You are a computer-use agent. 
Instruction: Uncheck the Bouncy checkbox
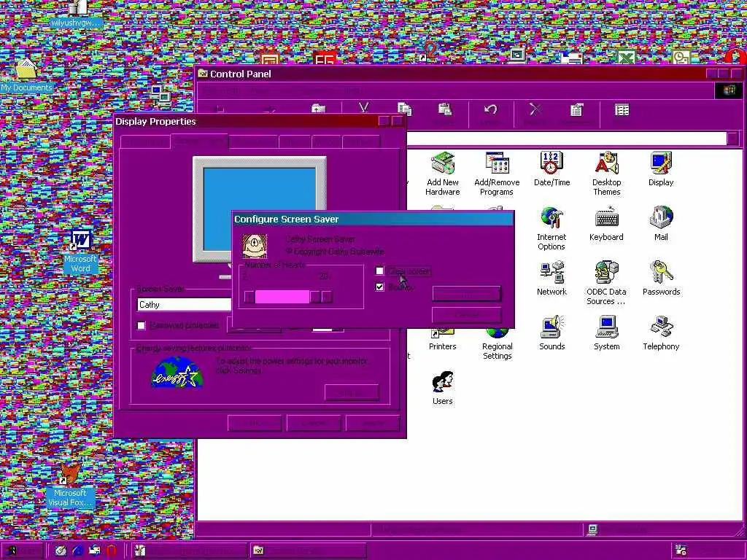pyautogui.click(x=379, y=287)
